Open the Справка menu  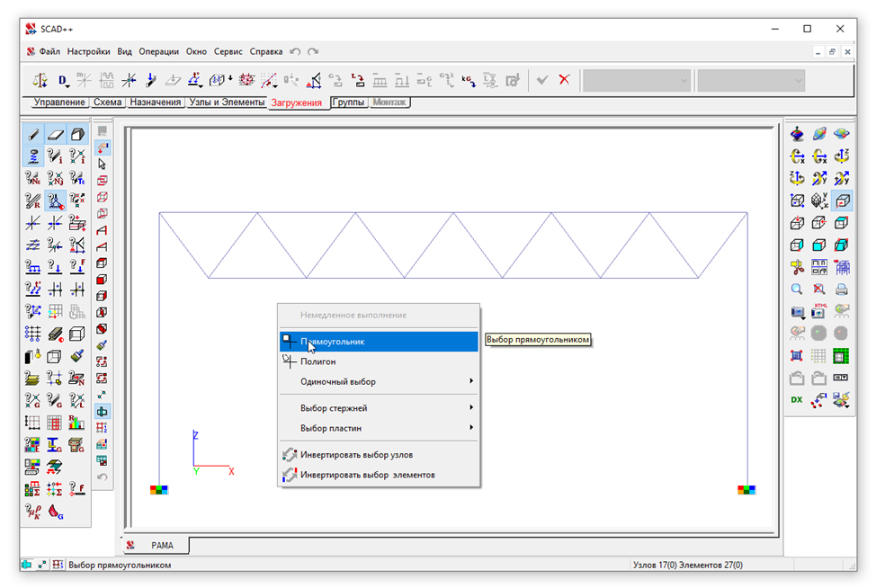click(x=266, y=51)
